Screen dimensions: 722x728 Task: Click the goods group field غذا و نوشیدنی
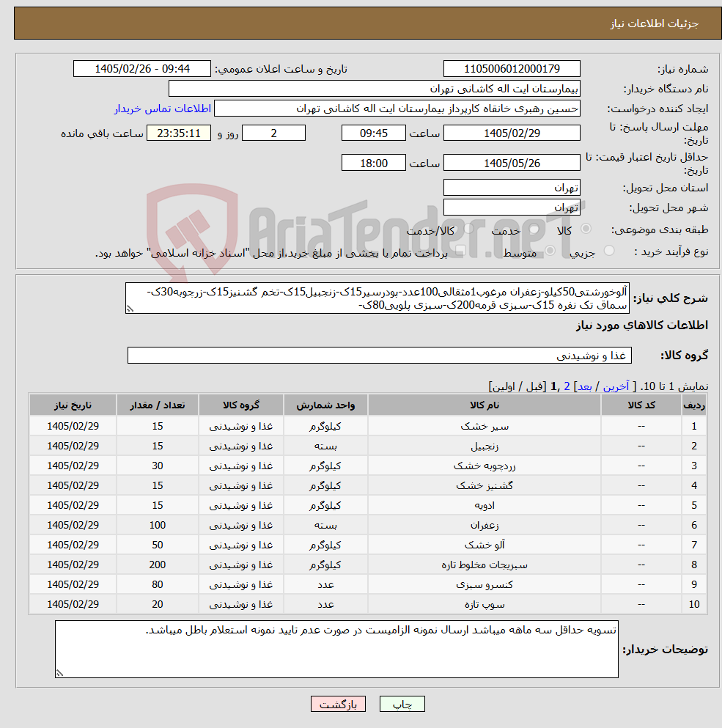[x=380, y=355]
